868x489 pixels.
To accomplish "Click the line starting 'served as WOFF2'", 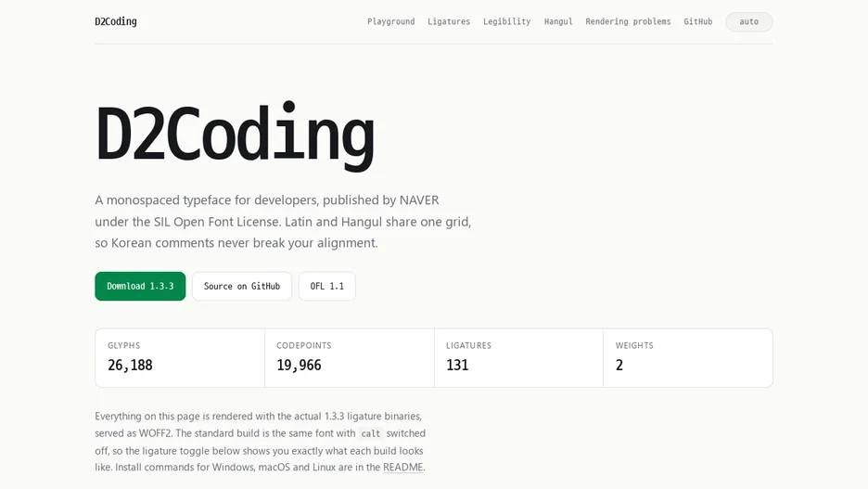I will (x=261, y=433).
